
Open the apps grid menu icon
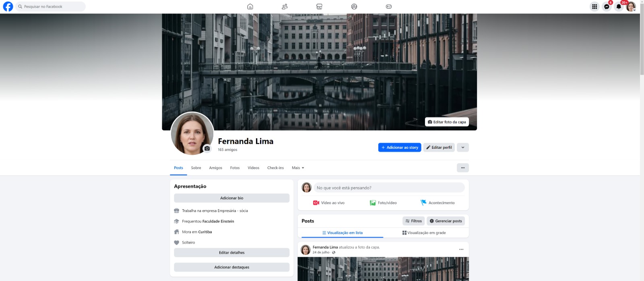[x=594, y=6]
